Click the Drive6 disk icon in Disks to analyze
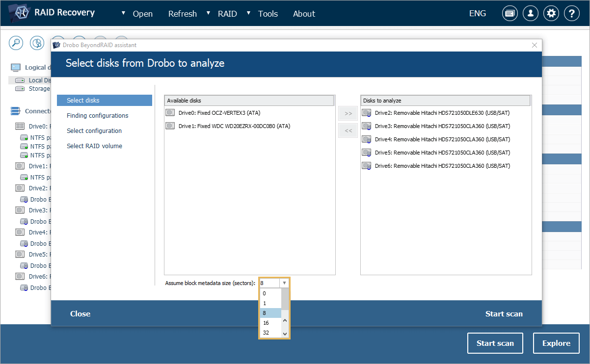590x364 pixels. (367, 166)
